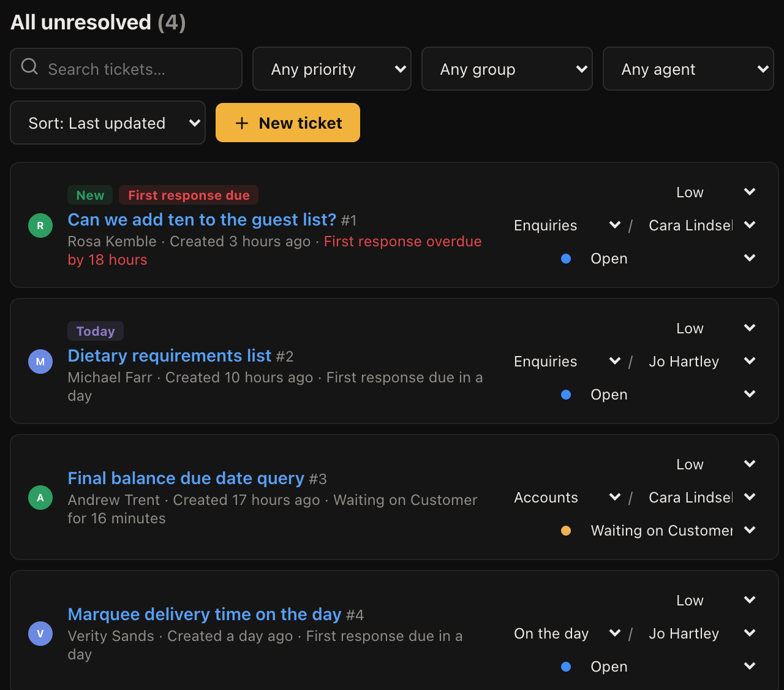Screen dimensions: 784x690
Task: Click Verity Sands' V avatar icon
Action: pyautogui.click(x=40, y=634)
